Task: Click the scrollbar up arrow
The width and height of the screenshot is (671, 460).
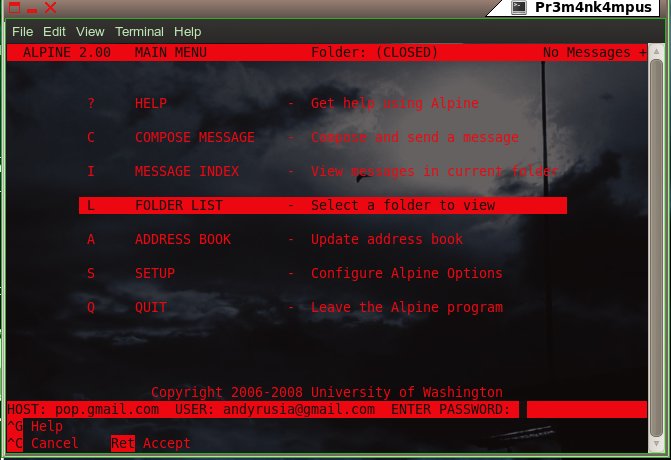Action: point(656,52)
